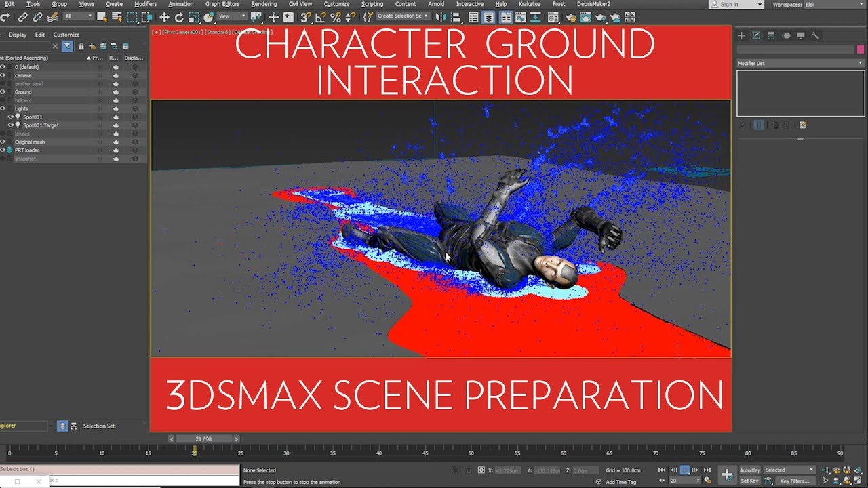Open the Graph Editors menu

222,4
